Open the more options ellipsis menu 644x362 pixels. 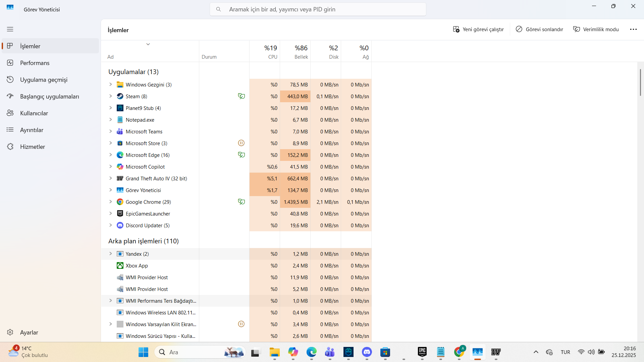pos(633,29)
